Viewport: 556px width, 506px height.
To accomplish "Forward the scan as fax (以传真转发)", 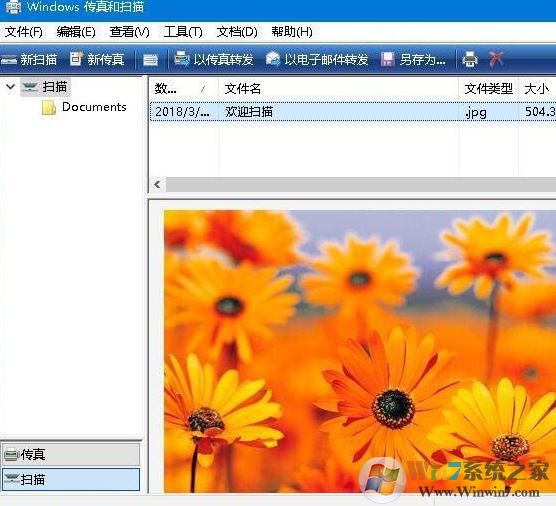I will click(214, 59).
